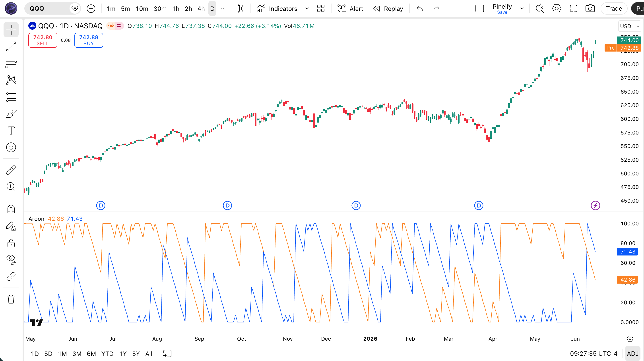The width and height of the screenshot is (644, 361).
Task: Add symbol to compare with plus icon
Action: point(91,9)
